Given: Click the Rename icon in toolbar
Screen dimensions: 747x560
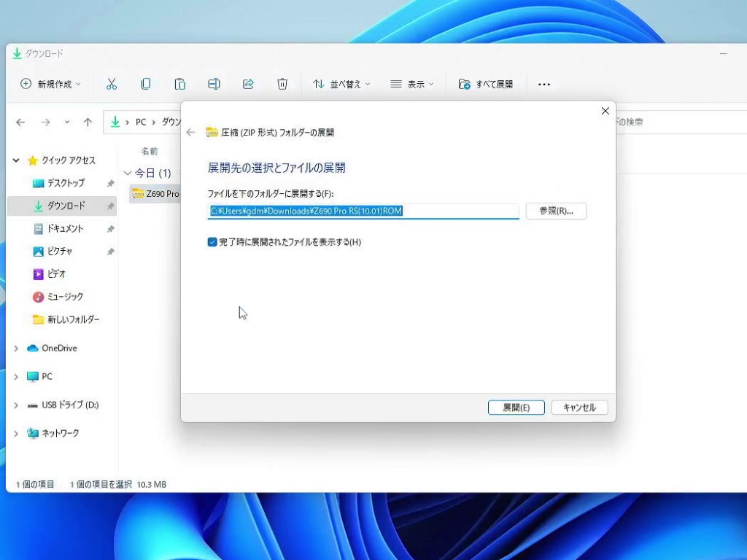Looking at the screenshot, I should tap(214, 84).
